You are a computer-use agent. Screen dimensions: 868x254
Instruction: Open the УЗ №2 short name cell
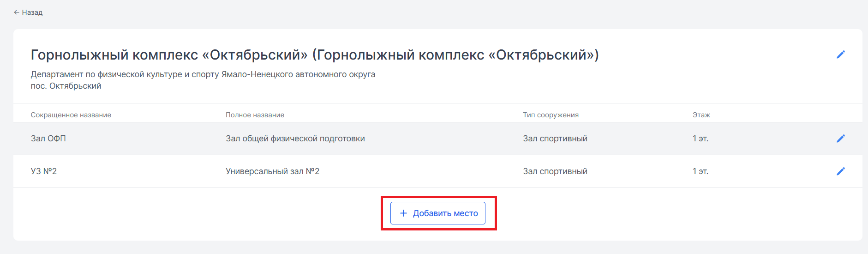(44, 171)
